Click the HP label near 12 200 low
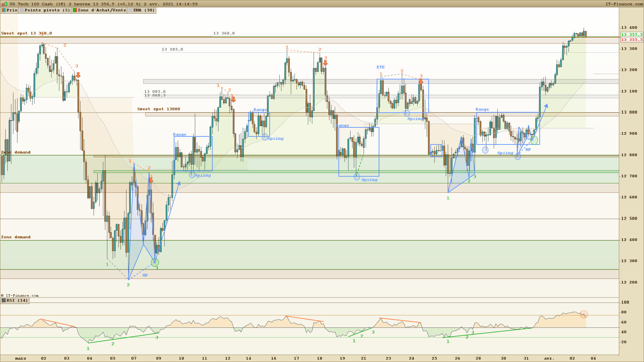644x362 pixels. [145, 276]
